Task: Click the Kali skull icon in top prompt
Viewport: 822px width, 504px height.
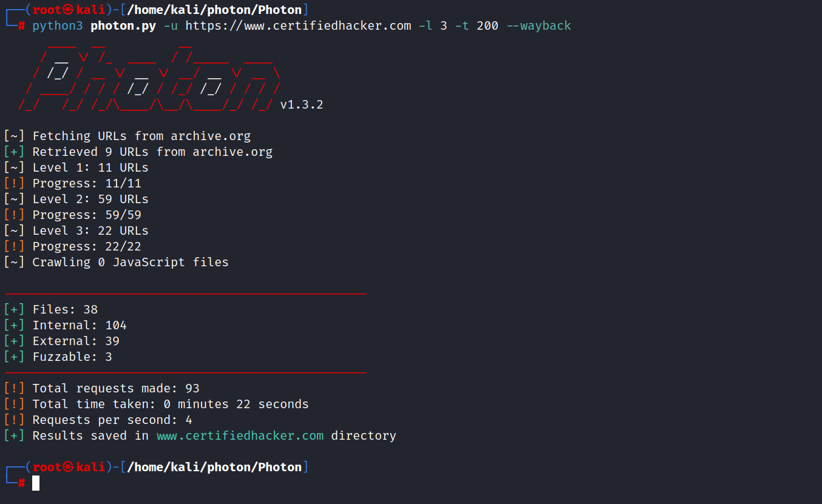Action: (x=68, y=10)
